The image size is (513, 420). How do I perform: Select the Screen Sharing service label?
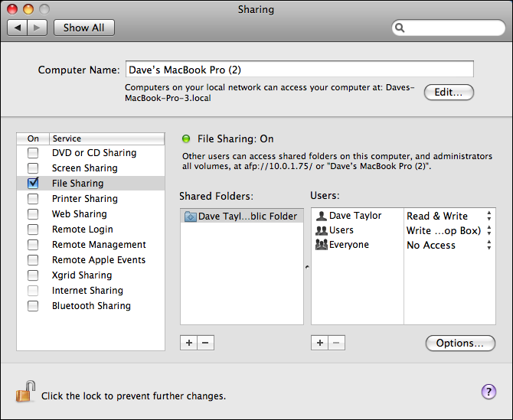tap(84, 168)
